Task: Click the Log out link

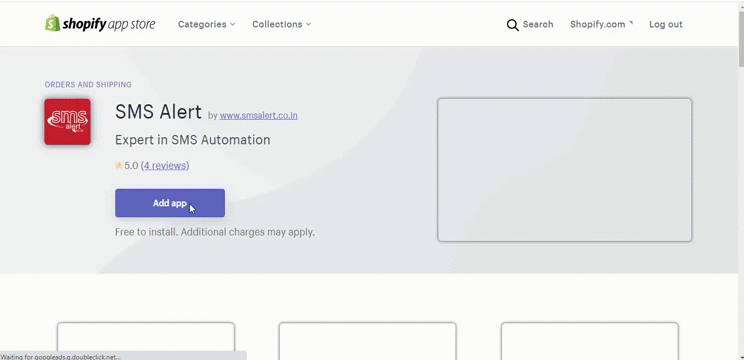Action: pos(666,24)
